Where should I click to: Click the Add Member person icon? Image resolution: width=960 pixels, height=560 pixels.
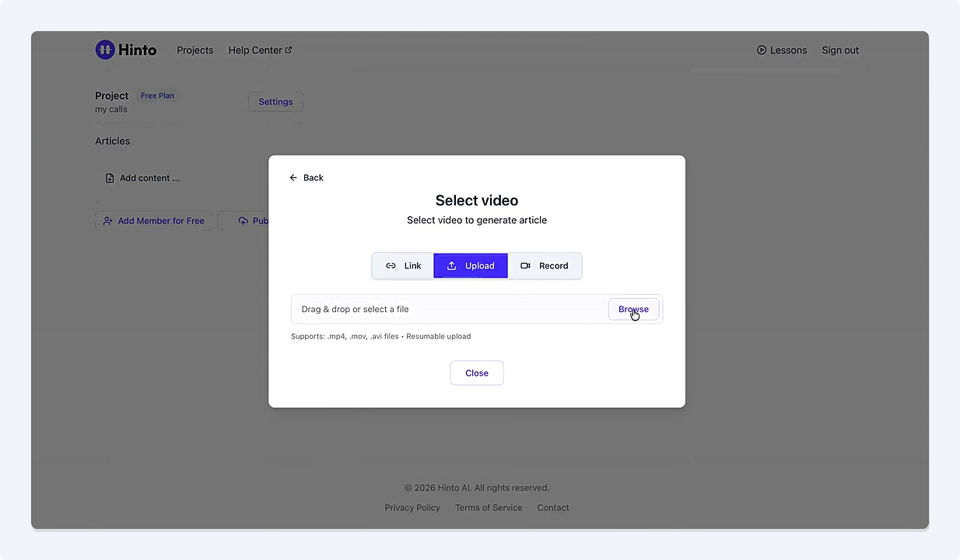(108, 221)
